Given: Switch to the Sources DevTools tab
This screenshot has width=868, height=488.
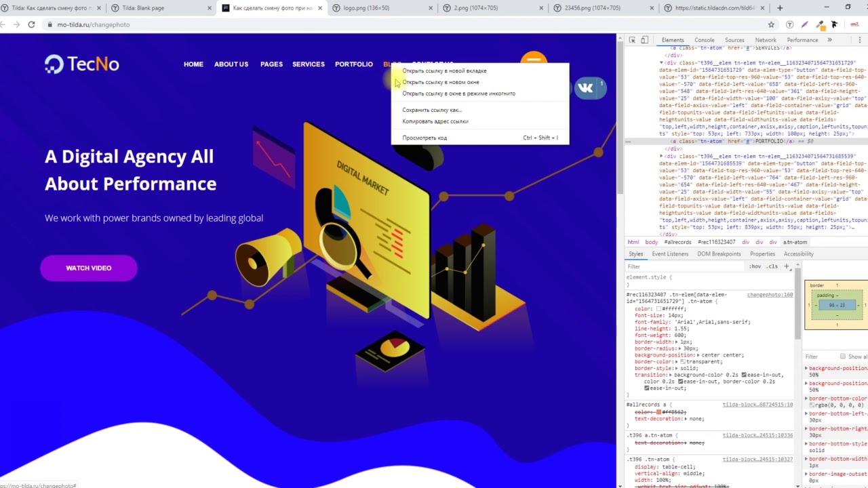Looking at the screenshot, I should (x=734, y=40).
